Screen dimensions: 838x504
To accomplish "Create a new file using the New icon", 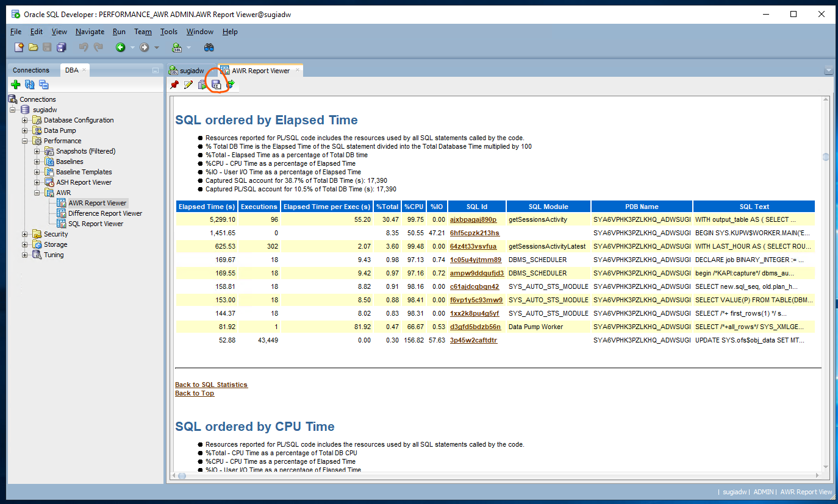I will pos(18,47).
